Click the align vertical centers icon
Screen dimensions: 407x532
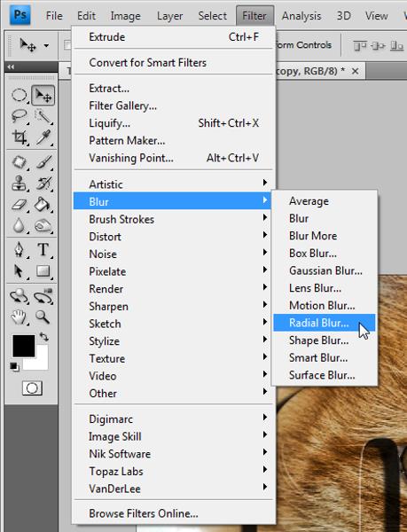(378, 45)
